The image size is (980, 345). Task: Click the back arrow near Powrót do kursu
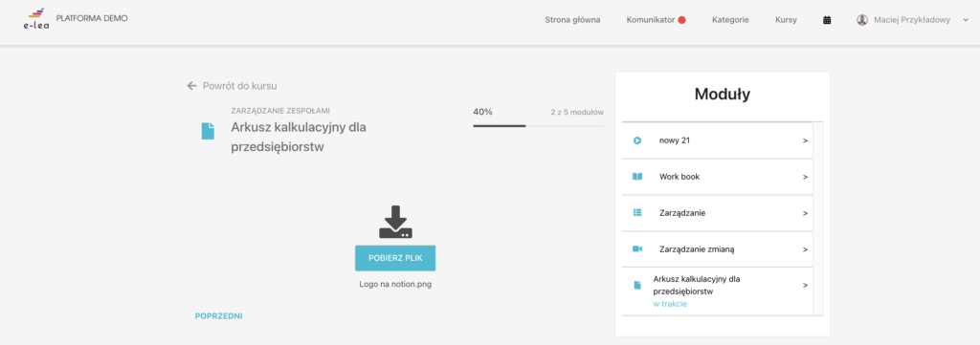[191, 86]
